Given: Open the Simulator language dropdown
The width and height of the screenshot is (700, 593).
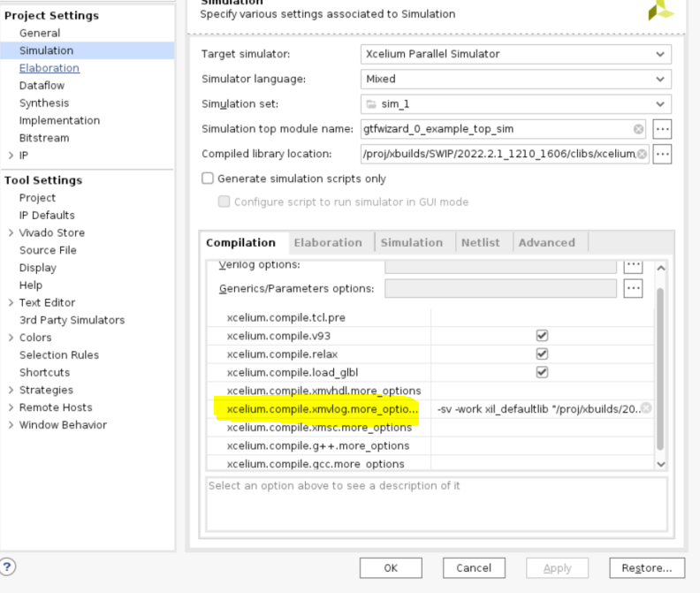Looking at the screenshot, I should point(516,79).
